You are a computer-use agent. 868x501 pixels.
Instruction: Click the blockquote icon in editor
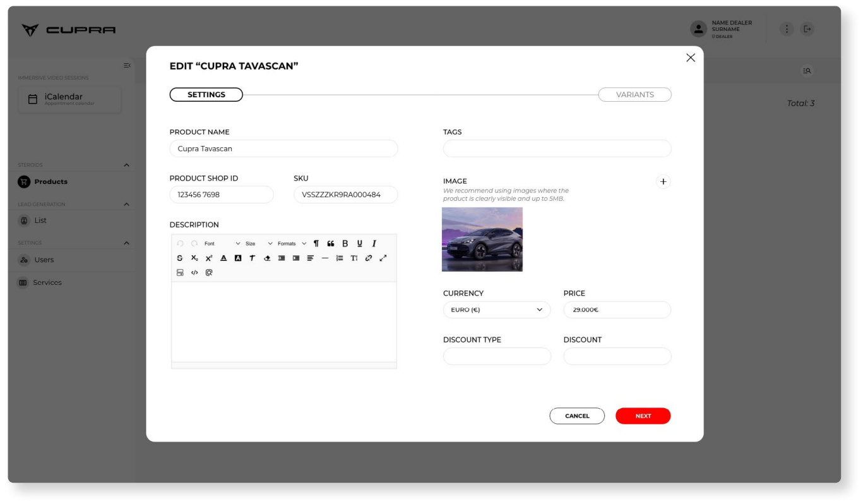[x=330, y=244]
